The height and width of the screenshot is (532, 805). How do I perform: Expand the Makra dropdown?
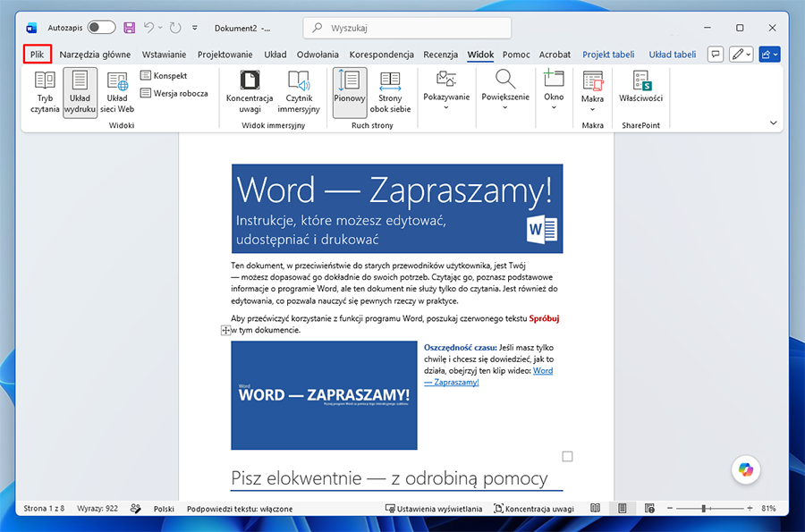[x=592, y=91]
